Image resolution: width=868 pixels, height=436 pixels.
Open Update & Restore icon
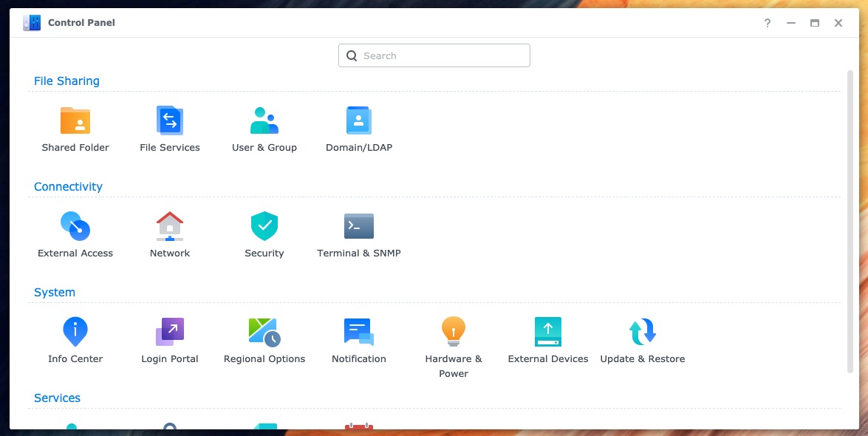(x=643, y=332)
